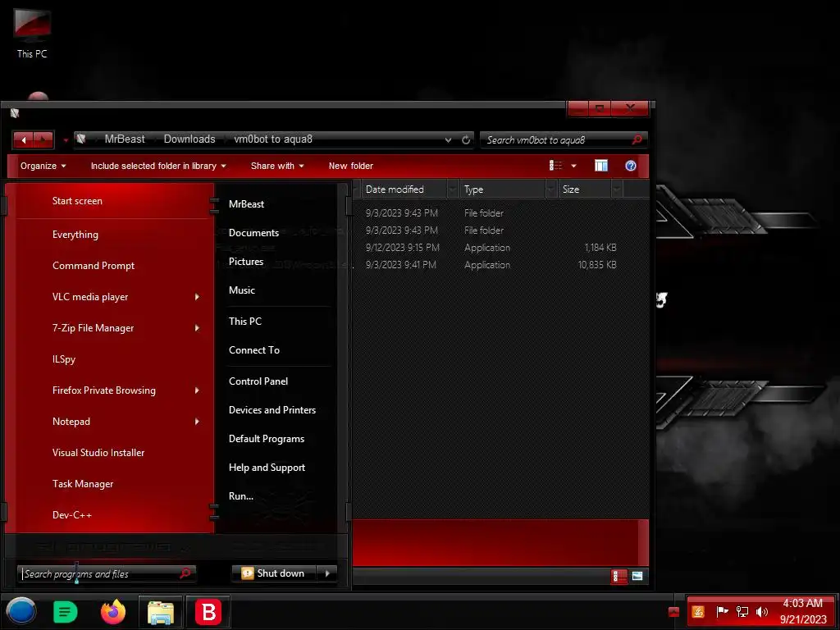Image resolution: width=840 pixels, height=630 pixels.
Task: Open Bitdefender taskbar icon
Action: 208,612
